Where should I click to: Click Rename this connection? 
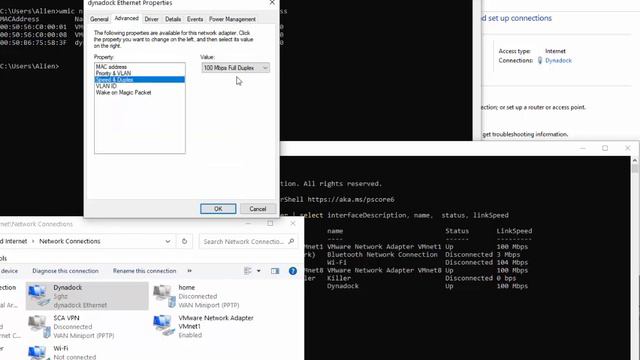(x=144, y=271)
